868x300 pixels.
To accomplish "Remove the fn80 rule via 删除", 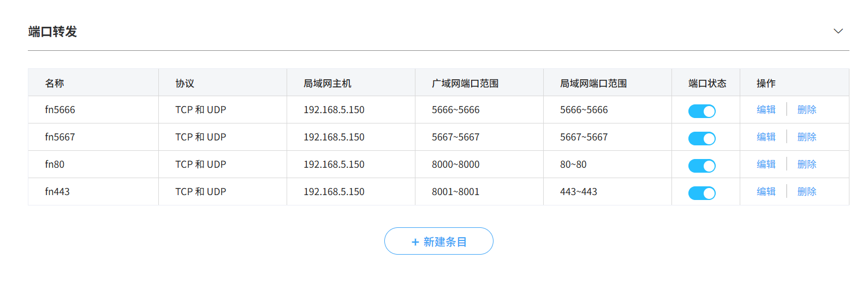I will [x=807, y=164].
